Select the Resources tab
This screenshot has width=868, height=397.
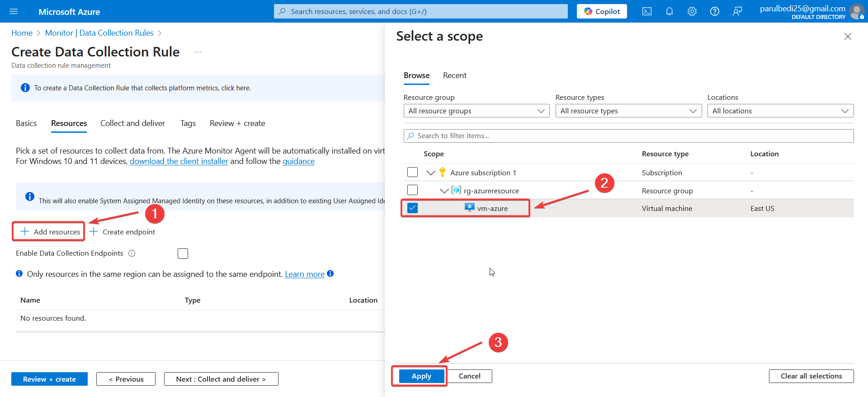[x=69, y=123]
